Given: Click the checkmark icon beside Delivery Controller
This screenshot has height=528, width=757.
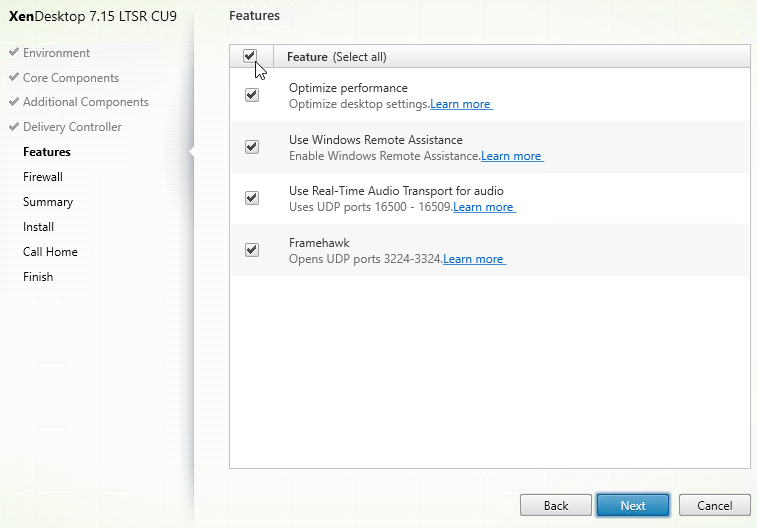Looking at the screenshot, I should 14,126.
